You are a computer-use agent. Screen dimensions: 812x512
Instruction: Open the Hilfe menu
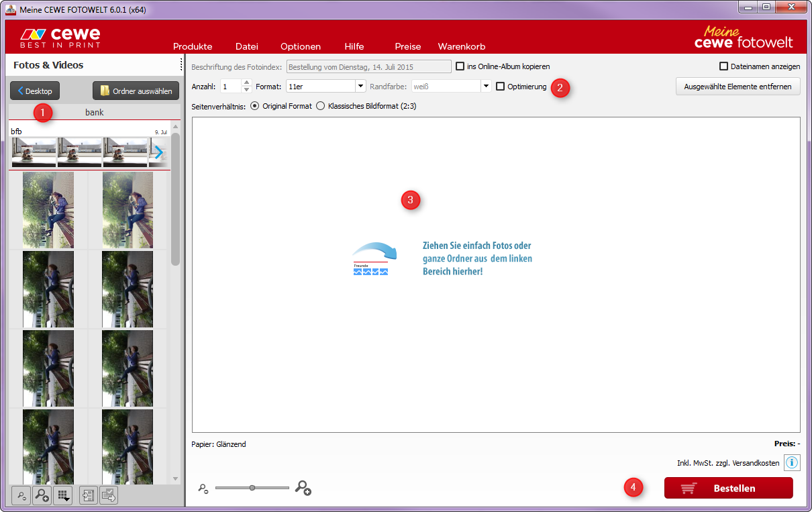(x=354, y=46)
